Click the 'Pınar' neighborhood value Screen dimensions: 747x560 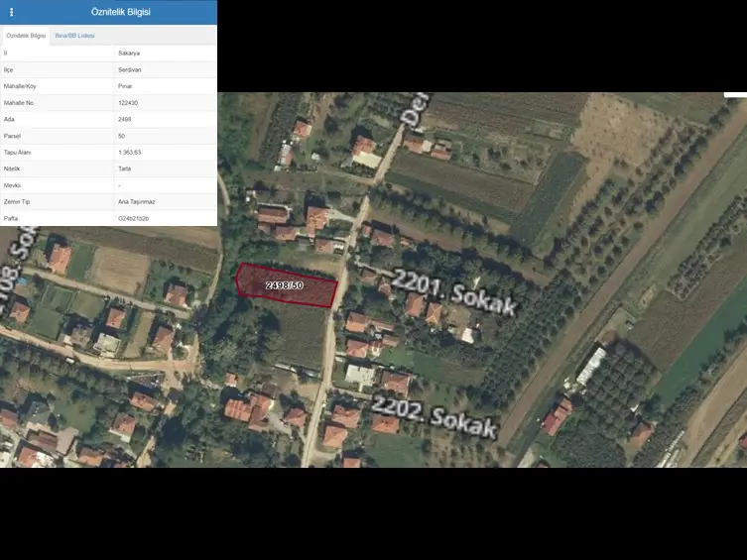coord(125,86)
